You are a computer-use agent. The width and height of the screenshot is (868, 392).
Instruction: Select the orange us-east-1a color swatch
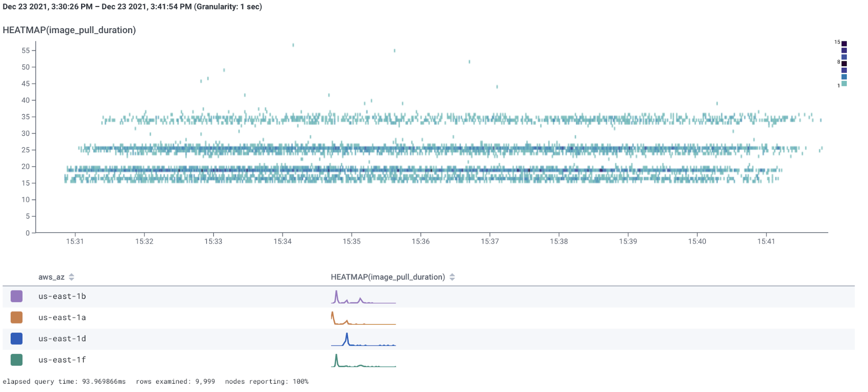pyautogui.click(x=17, y=318)
